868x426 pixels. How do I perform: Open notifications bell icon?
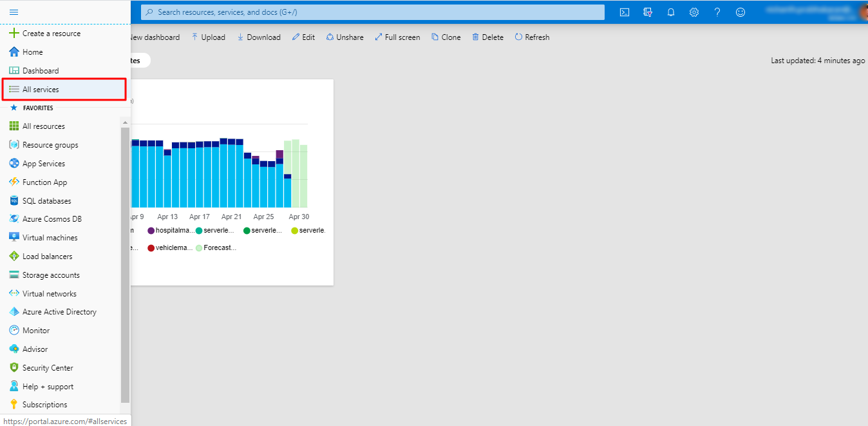click(671, 12)
